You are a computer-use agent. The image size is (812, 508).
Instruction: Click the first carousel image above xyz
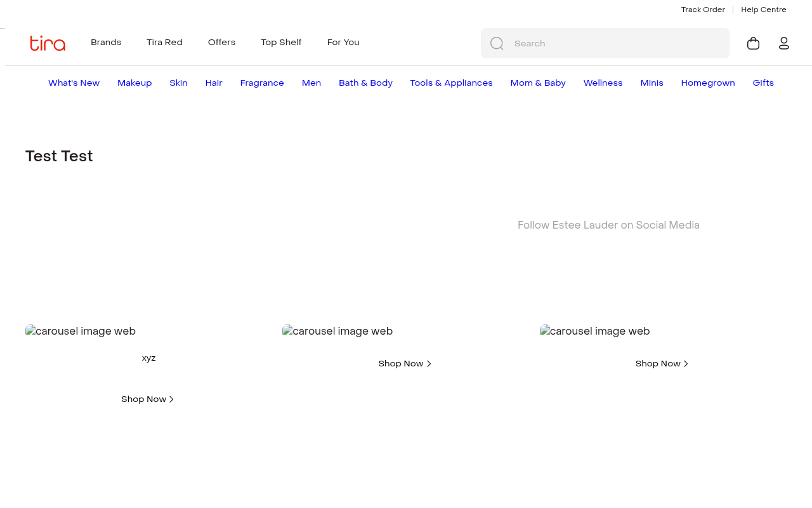[x=81, y=331]
